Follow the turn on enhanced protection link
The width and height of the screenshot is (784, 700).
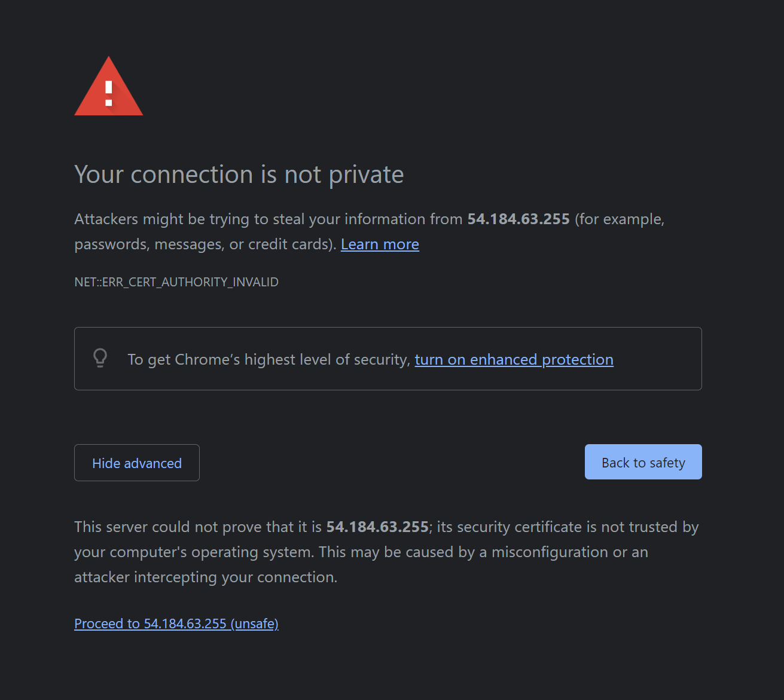pos(514,359)
